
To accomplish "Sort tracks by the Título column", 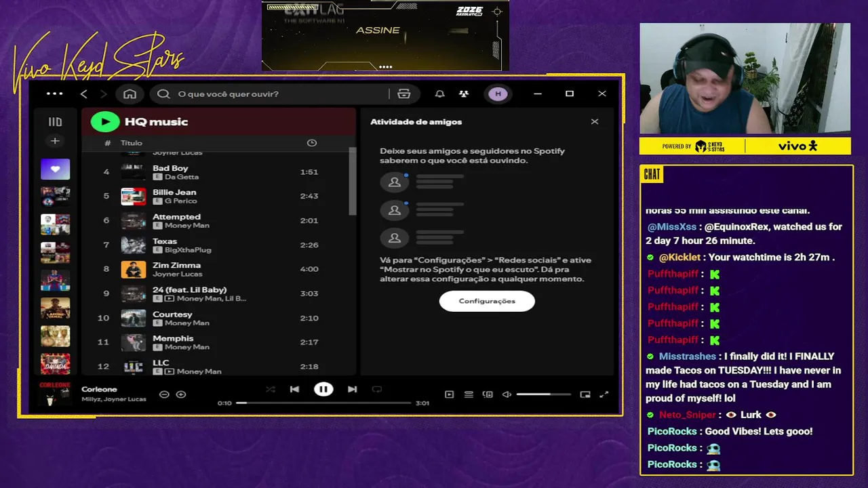I will click(132, 143).
